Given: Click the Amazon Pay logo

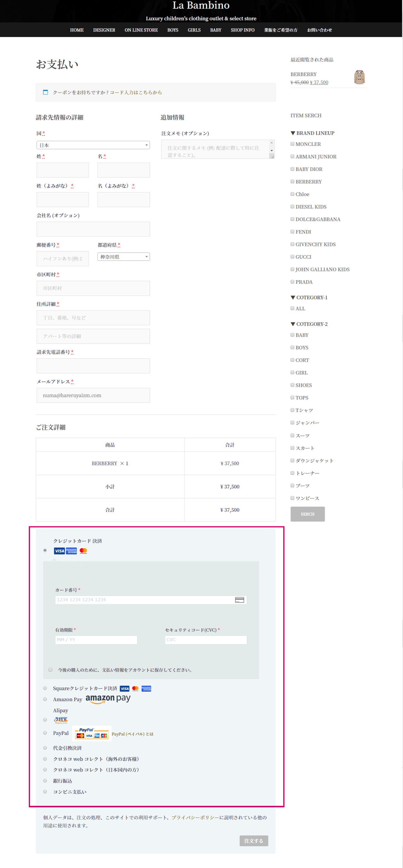Looking at the screenshot, I should point(108,699).
